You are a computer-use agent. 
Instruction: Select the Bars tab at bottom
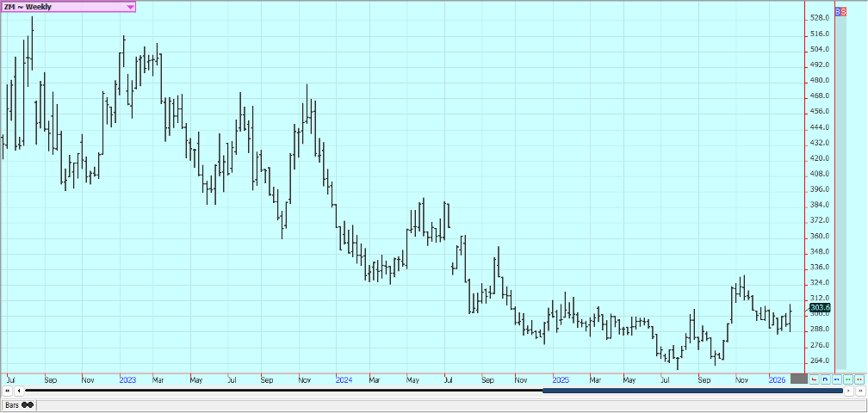tap(19, 404)
